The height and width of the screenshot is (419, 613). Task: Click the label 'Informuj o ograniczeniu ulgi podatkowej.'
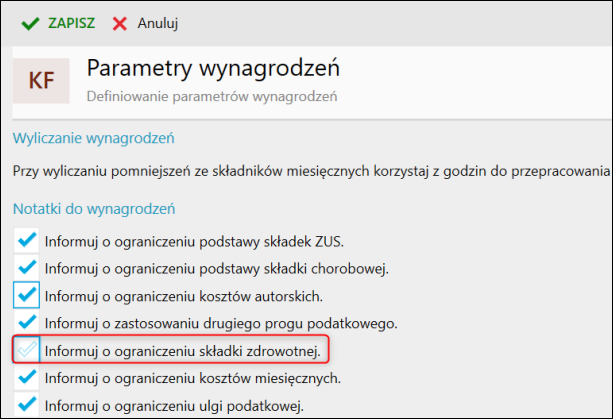coord(174,406)
